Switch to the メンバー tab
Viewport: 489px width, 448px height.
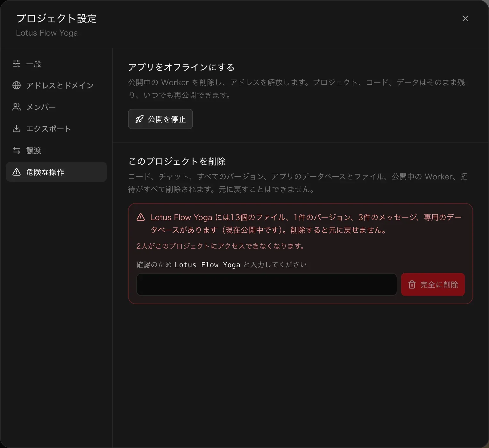coord(56,107)
